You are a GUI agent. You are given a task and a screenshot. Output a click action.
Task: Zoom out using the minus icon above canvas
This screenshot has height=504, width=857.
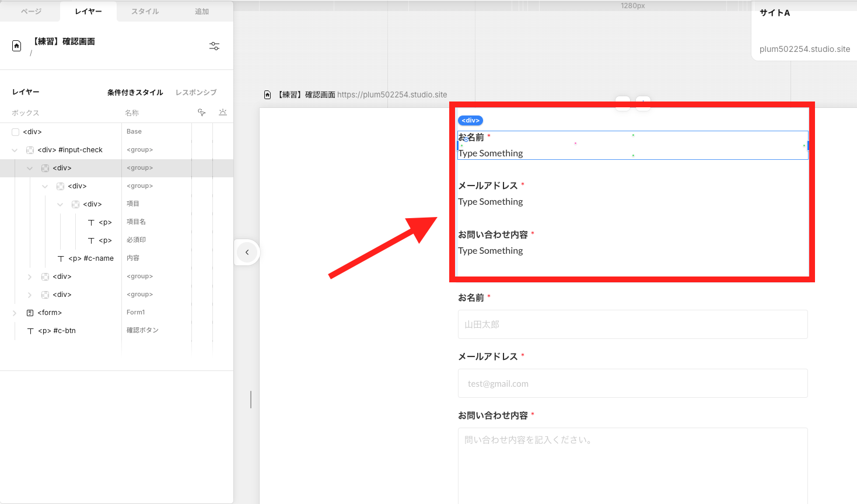click(622, 103)
